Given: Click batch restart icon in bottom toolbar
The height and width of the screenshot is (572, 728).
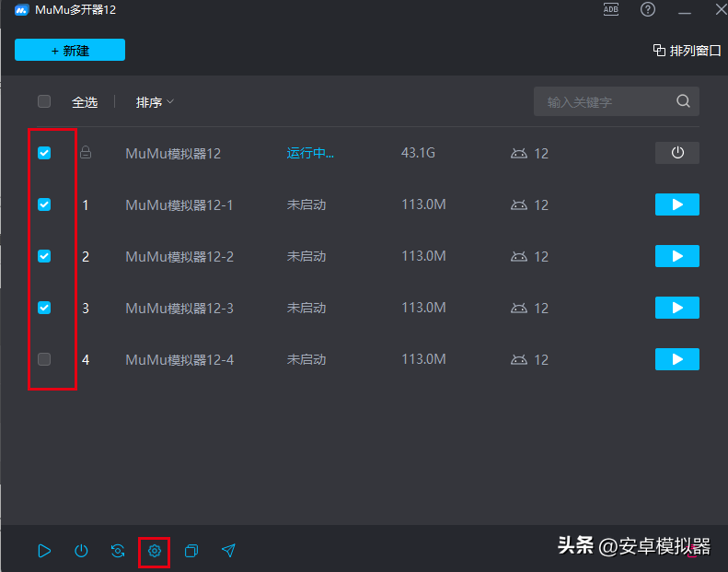Looking at the screenshot, I should click(x=118, y=551).
